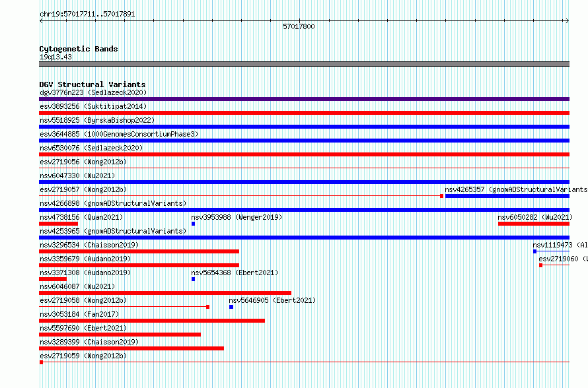This screenshot has width=588, height=388.
Task: Click the small red esv2719060 marker
Action: coord(540,265)
